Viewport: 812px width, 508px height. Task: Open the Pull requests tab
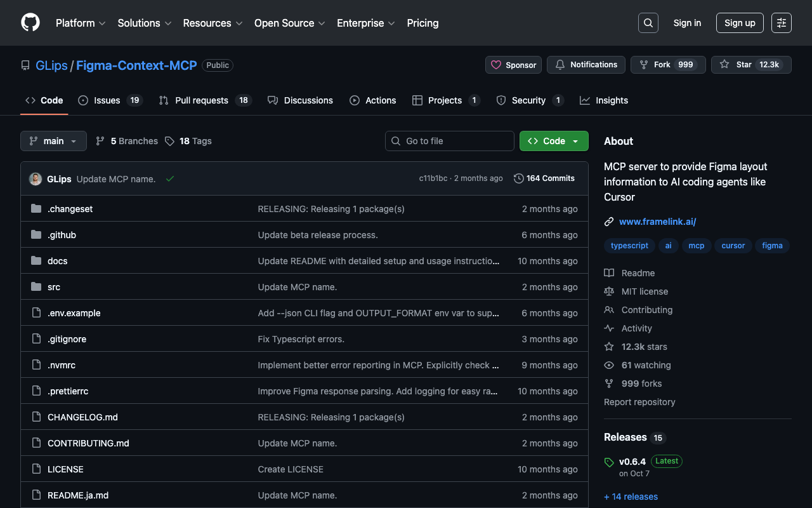(201, 100)
